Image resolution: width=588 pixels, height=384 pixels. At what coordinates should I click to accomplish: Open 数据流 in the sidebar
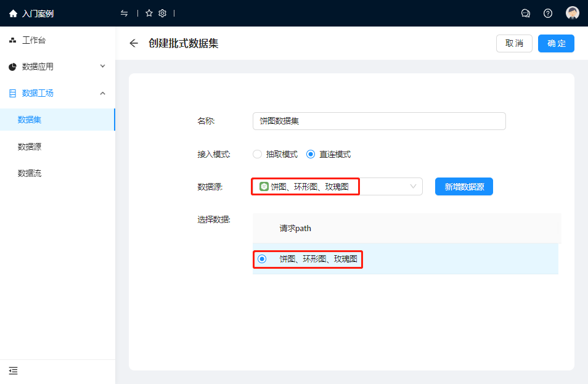coord(30,173)
